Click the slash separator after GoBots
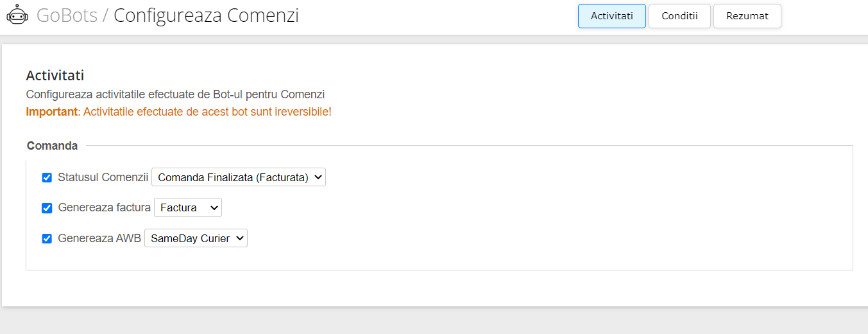 (x=106, y=15)
